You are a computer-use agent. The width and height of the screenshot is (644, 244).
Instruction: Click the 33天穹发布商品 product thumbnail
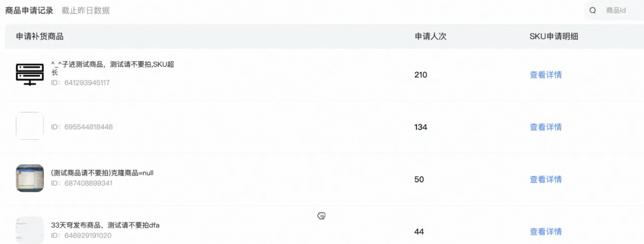click(30, 230)
